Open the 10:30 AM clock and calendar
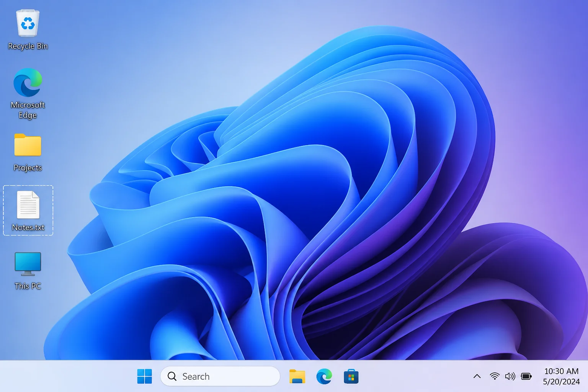 [x=561, y=376]
